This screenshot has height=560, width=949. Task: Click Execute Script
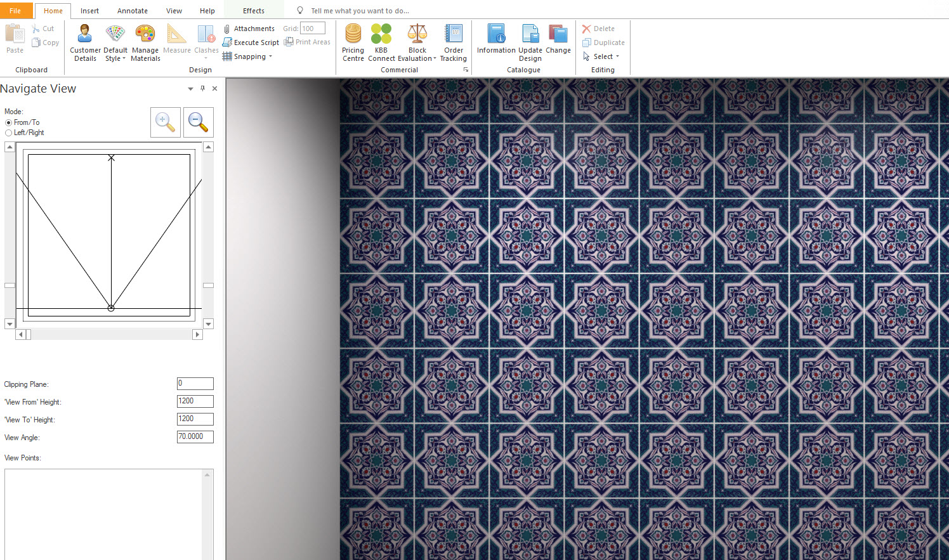tap(251, 42)
